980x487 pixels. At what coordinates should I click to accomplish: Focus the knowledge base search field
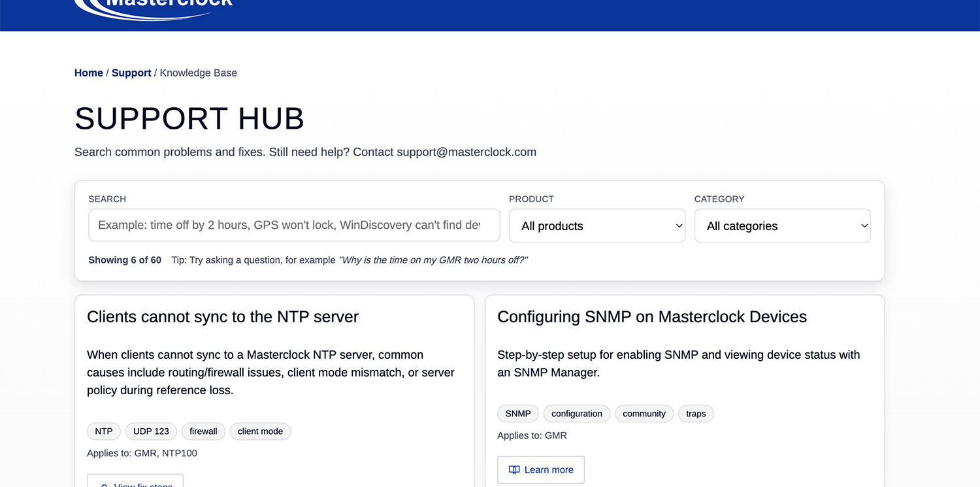(294, 225)
